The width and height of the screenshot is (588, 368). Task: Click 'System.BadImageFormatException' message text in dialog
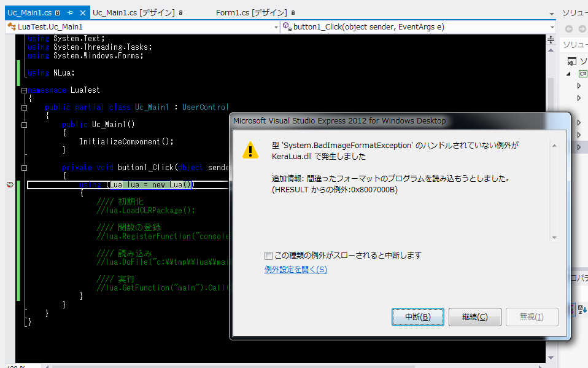point(347,146)
